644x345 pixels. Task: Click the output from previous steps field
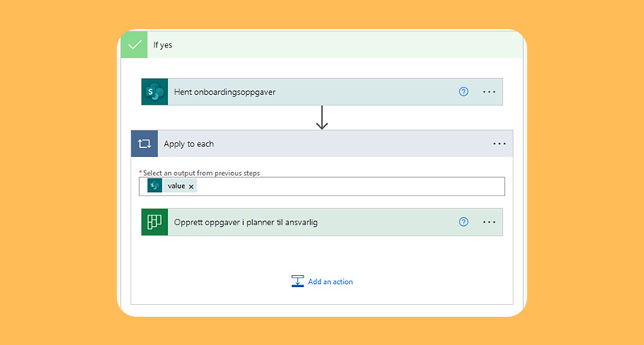tap(322, 187)
